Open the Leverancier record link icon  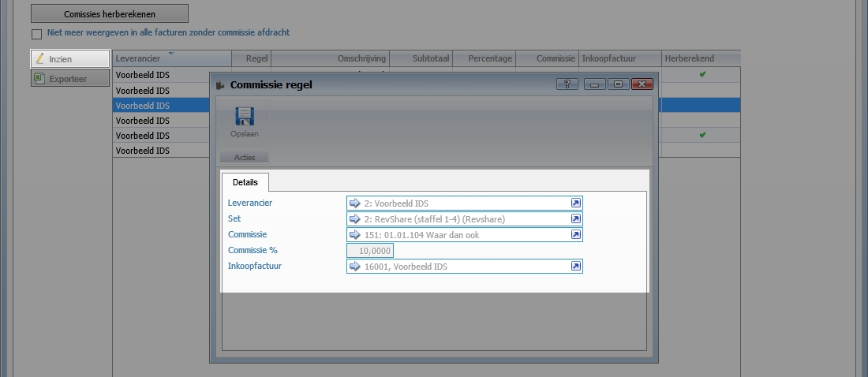point(575,203)
